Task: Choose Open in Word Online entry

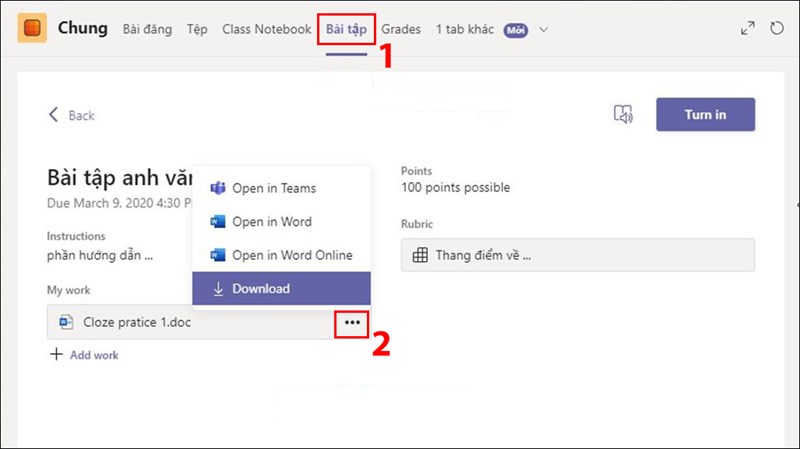Action: (281, 255)
